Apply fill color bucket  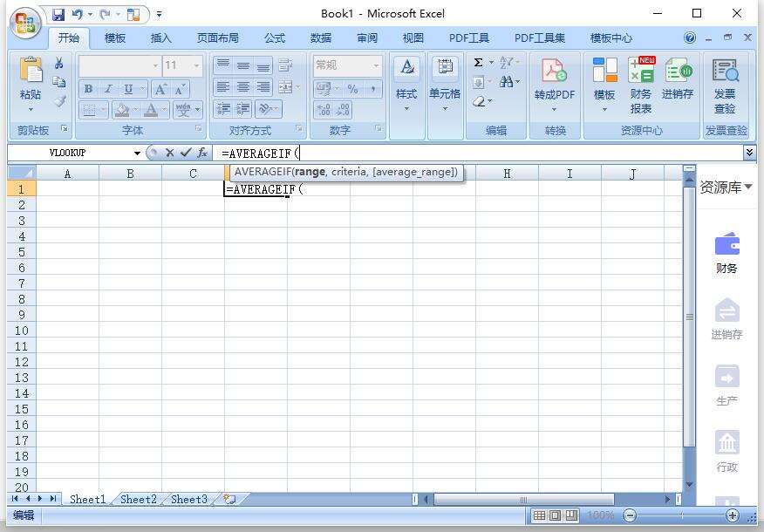point(121,110)
